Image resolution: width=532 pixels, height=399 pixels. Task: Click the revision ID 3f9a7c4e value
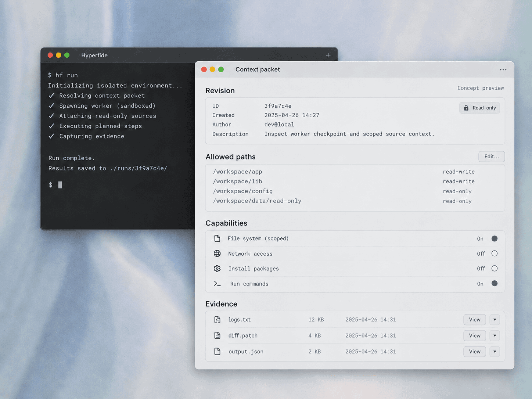pos(278,106)
